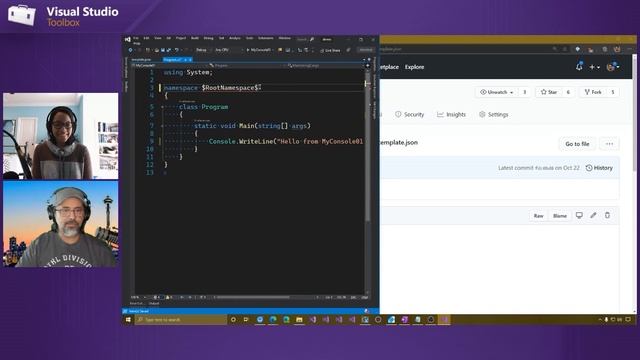
Task: Click the Console.WriteLine code line
Action: pyautogui.click(x=286, y=142)
